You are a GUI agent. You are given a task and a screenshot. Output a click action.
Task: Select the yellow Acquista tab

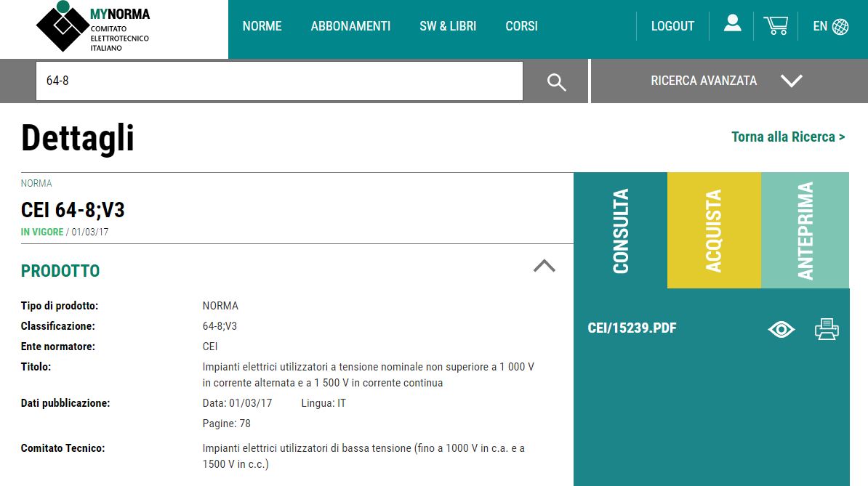point(714,231)
